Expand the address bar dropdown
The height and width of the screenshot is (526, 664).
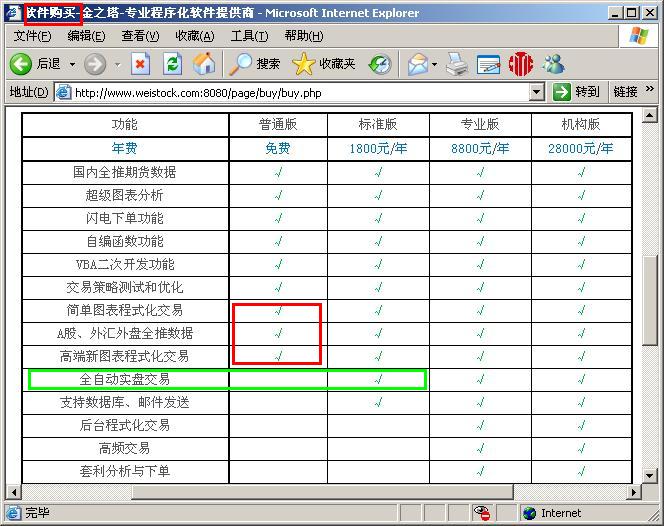pyautogui.click(x=537, y=92)
